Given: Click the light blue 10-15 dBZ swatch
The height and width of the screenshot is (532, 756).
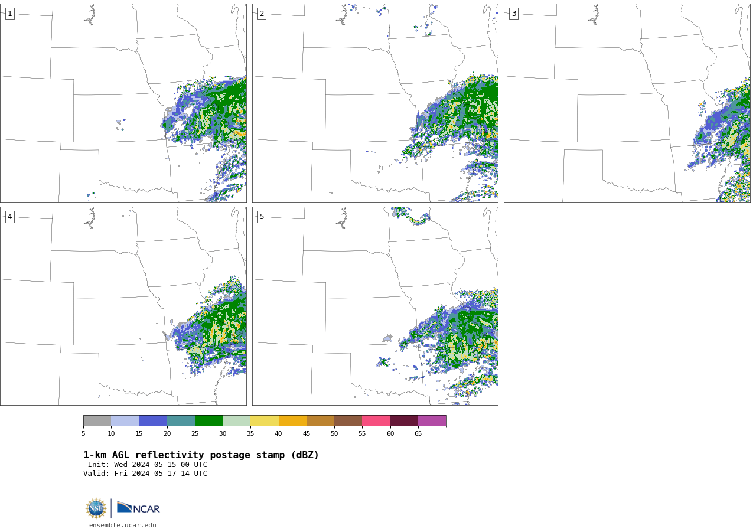Looking at the screenshot, I should click(125, 420).
